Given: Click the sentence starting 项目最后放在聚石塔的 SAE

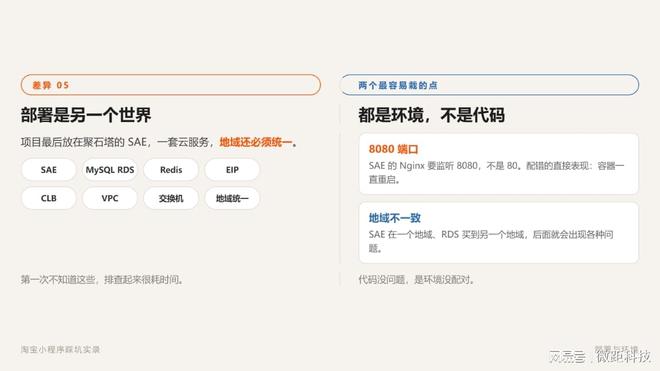Looking at the screenshot, I should click(160, 142).
